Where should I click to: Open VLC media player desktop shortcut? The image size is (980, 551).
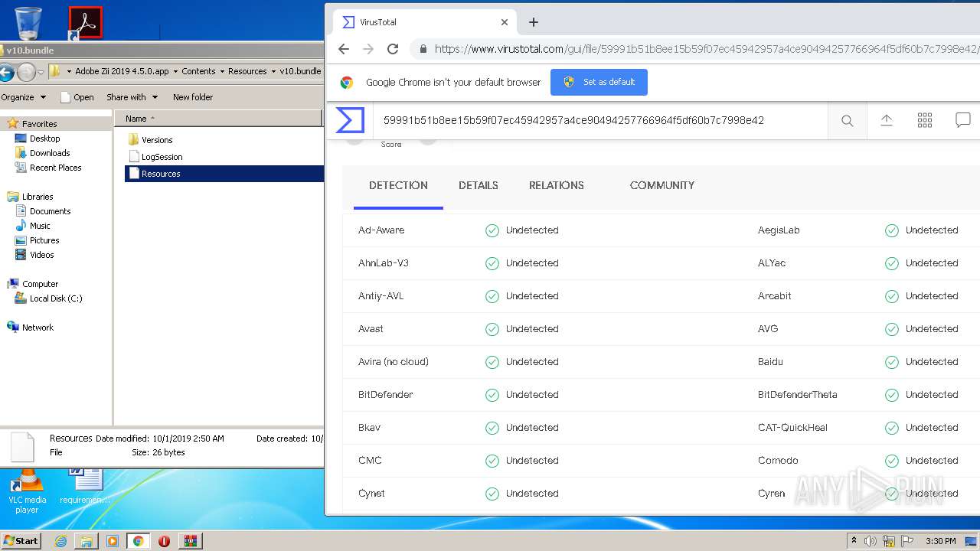[x=27, y=492]
